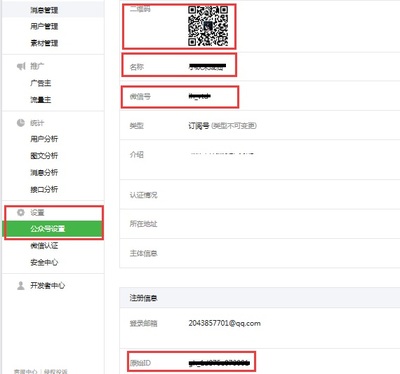Open 消息分析 statistics
This screenshot has width=400, height=374.
tap(44, 172)
